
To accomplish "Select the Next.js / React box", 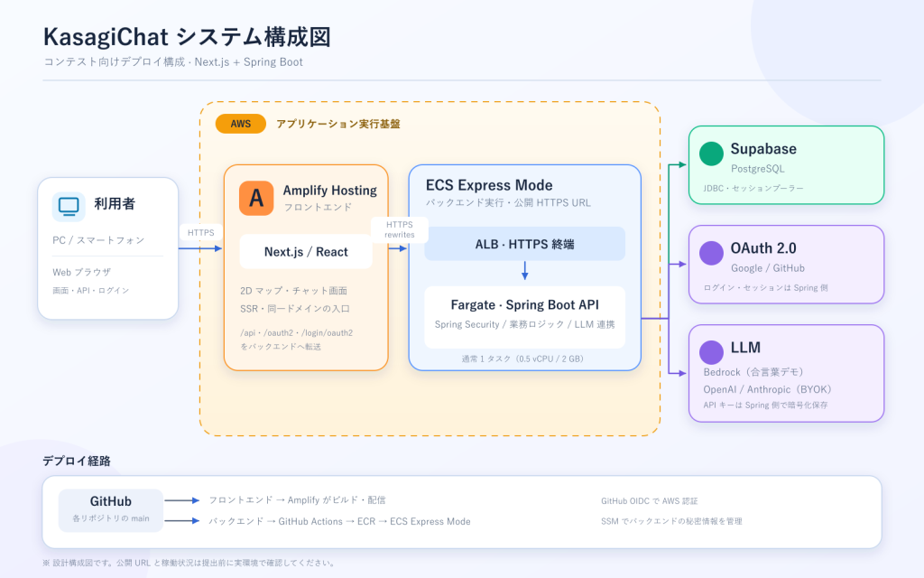I will tap(306, 252).
